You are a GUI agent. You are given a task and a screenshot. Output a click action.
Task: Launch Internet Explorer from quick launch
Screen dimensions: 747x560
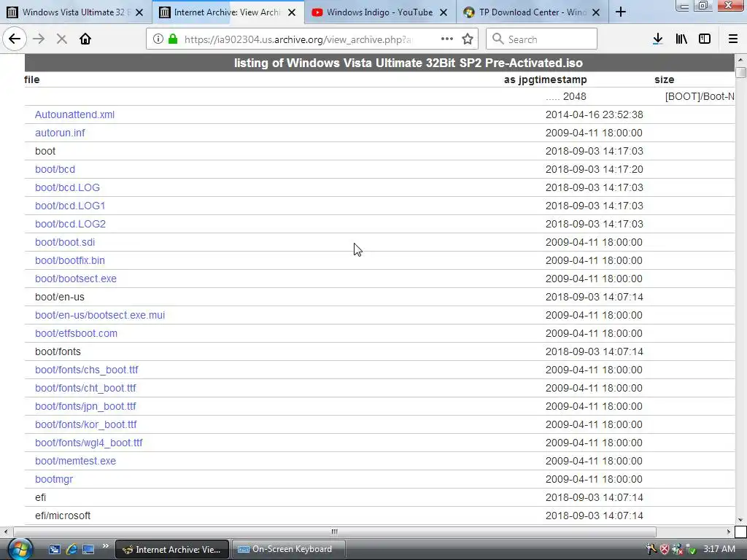coord(71,549)
